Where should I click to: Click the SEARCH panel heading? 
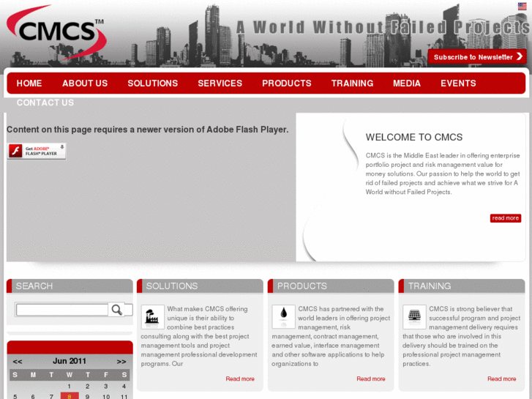coord(34,286)
